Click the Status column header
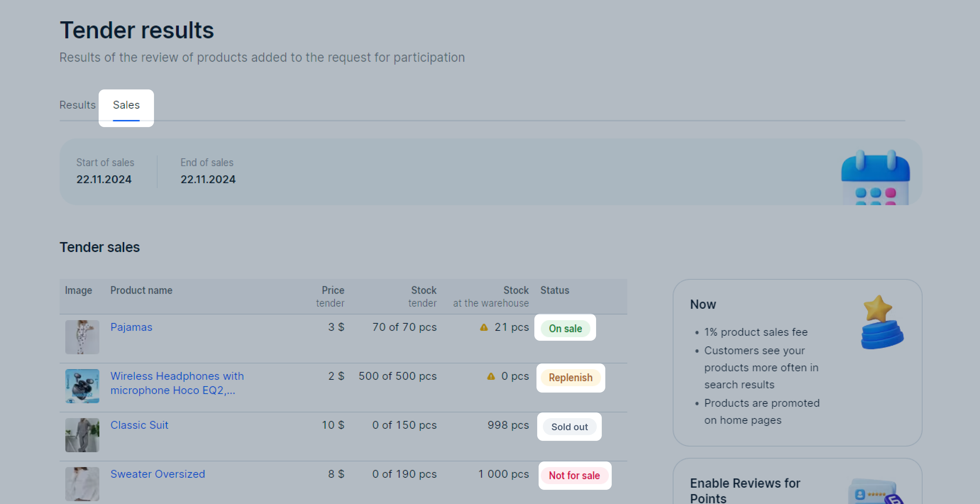980x504 pixels. 555,290
